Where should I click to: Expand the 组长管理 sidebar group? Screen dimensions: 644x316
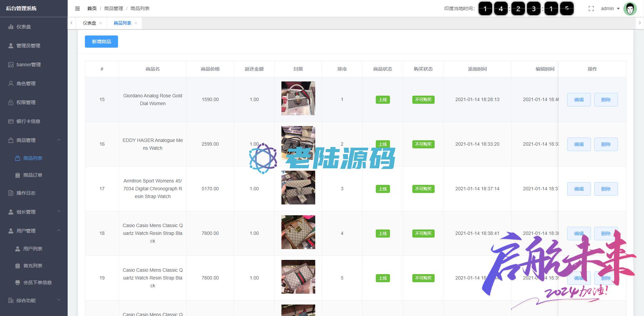(34, 212)
